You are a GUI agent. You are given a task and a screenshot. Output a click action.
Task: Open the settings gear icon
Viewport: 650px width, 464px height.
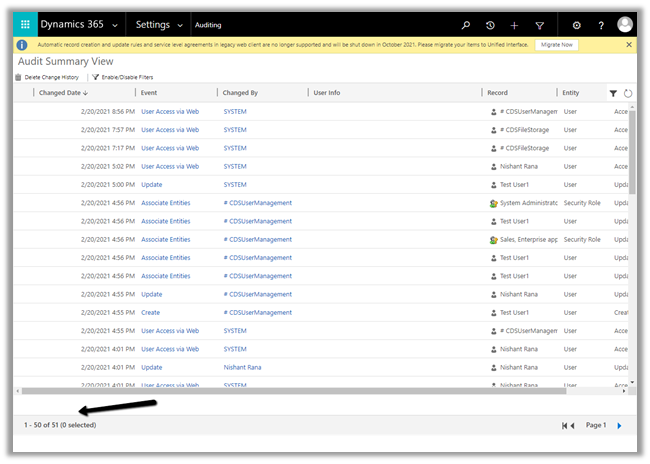pos(576,25)
